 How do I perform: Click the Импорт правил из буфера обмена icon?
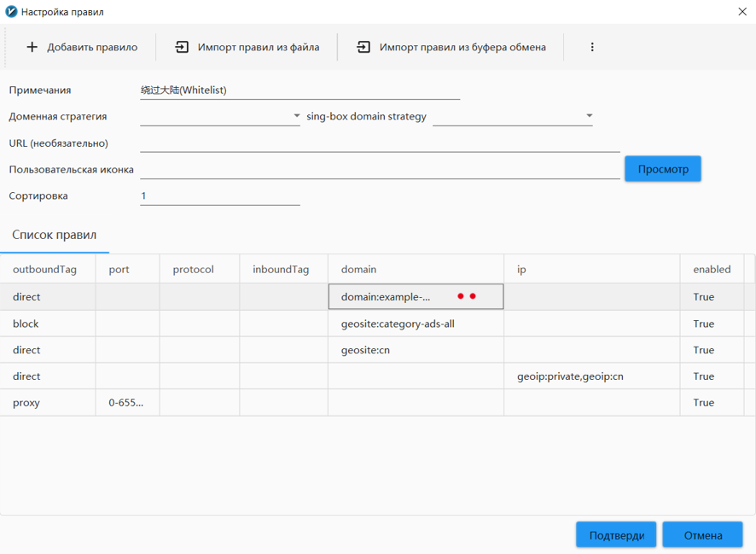pos(363,47)
